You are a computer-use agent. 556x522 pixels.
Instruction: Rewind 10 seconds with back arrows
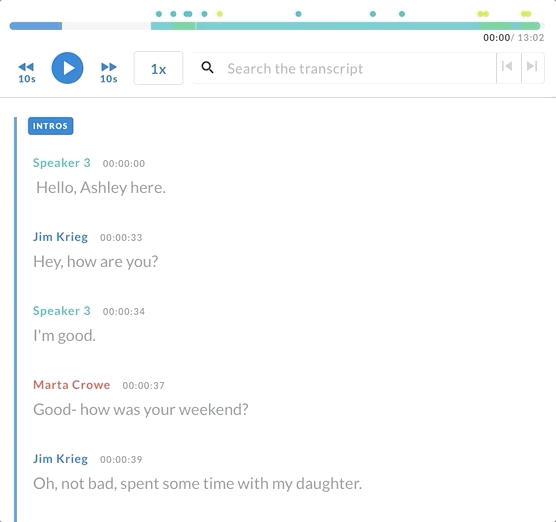pos(27,72)
